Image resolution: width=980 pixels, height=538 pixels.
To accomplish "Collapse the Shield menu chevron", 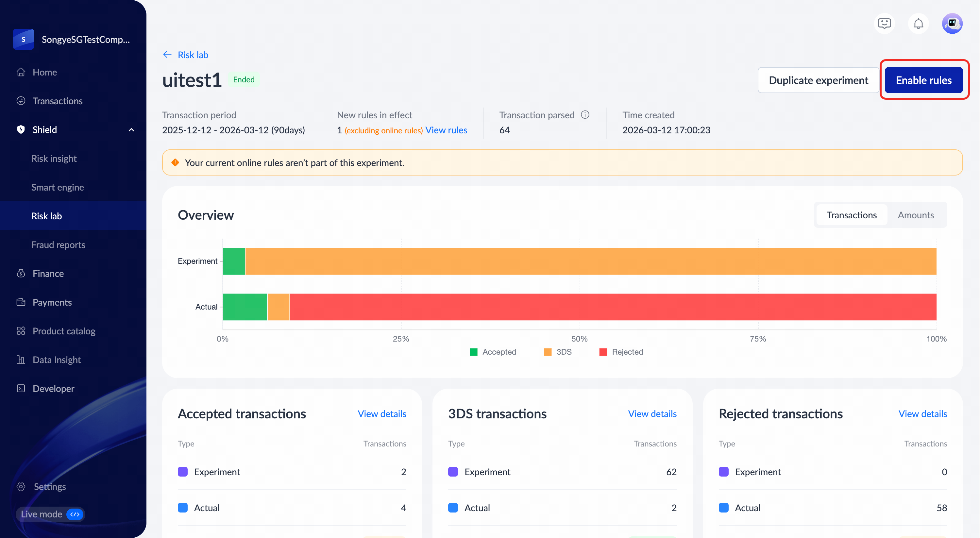I will 131,130.
